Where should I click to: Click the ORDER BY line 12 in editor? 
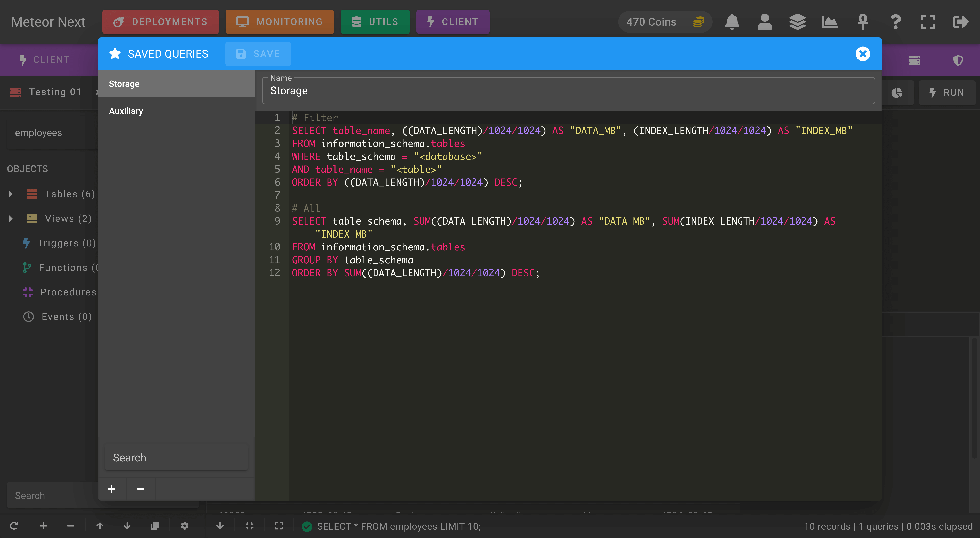tap(415, 273)
